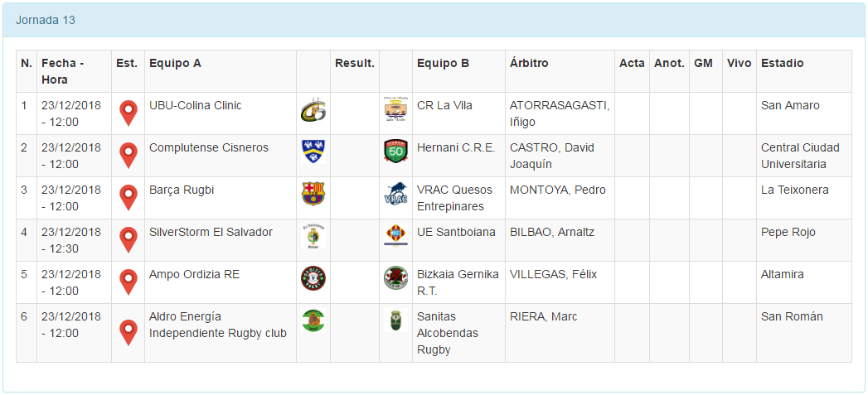Open stadium location pin for Complutense Cisneros match
The width and height of the screenshot is (868, 395).
coord(128,155)
